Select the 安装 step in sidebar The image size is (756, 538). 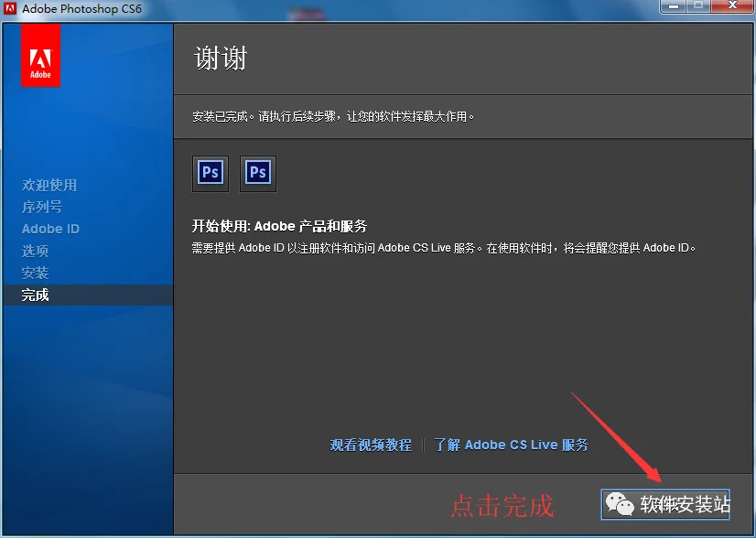[x=35, y=273]
